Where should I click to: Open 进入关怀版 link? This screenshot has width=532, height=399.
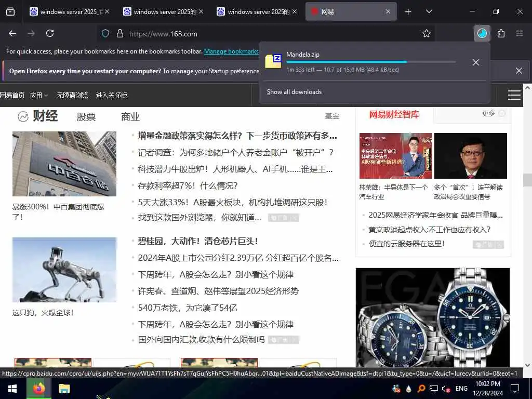(x=112, y=96)
